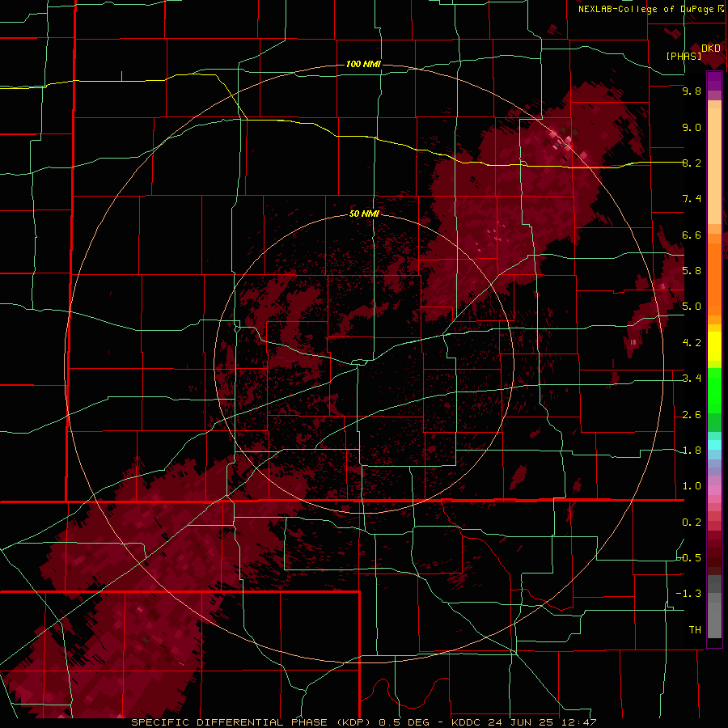Click the 1.8 value on the color scale
The width and height of the screenshot is (728, 728).
(692, 451)
